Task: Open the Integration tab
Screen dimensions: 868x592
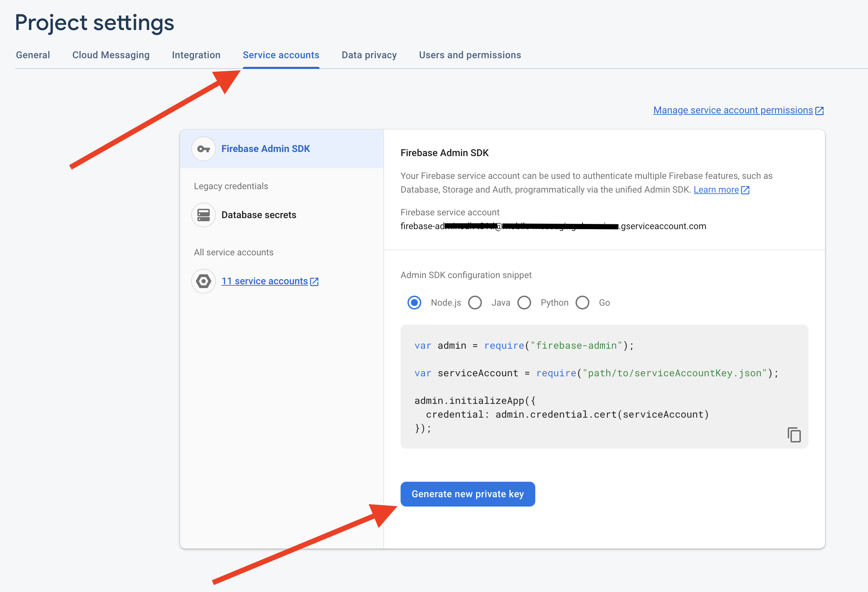Action: coord(196,55)
